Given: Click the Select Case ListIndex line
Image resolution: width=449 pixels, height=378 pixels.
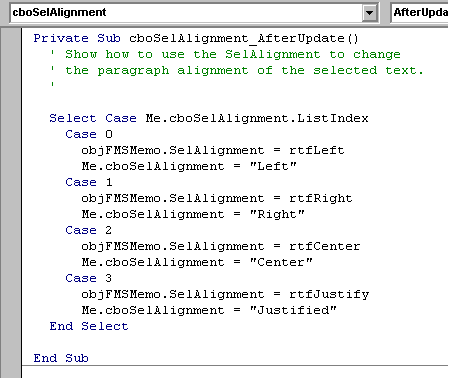Looking at the screenshot, I should [209, 118].
